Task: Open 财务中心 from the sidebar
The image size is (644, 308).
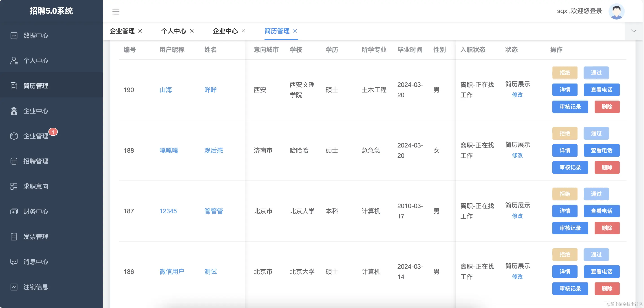Action: point(36,211)
